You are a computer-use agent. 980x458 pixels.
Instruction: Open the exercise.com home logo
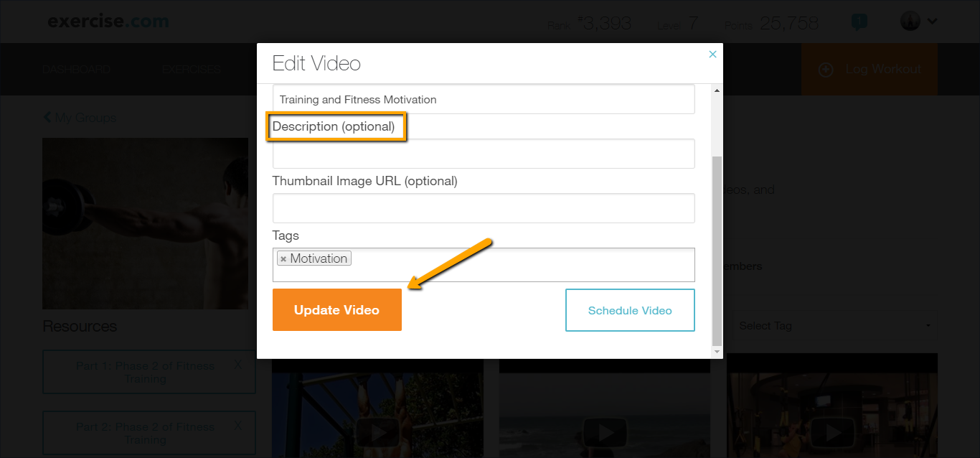pyautogui.click(x=108, y=21)
